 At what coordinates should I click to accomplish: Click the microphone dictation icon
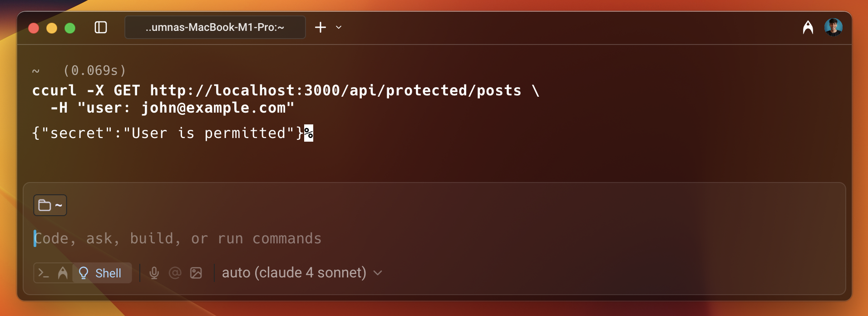[154, 273]
